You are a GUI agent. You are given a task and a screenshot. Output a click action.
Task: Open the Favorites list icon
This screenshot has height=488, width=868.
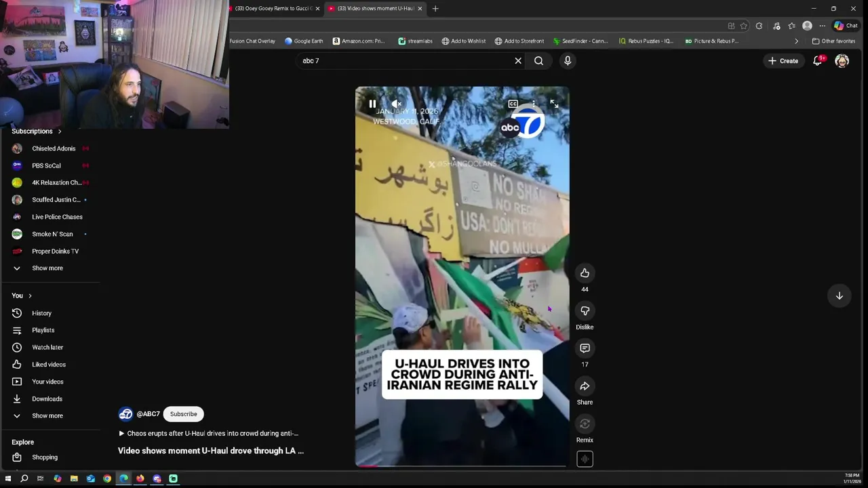click(791, 26)
